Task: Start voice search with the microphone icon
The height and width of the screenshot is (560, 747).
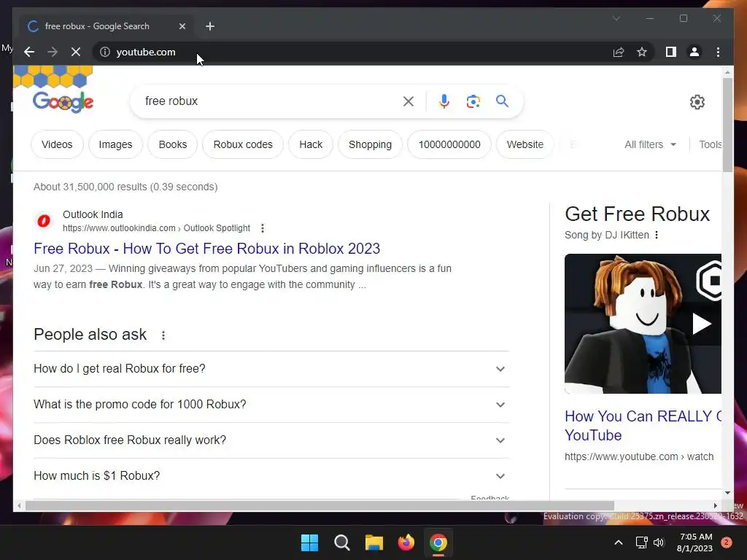Action: [444, 101]
